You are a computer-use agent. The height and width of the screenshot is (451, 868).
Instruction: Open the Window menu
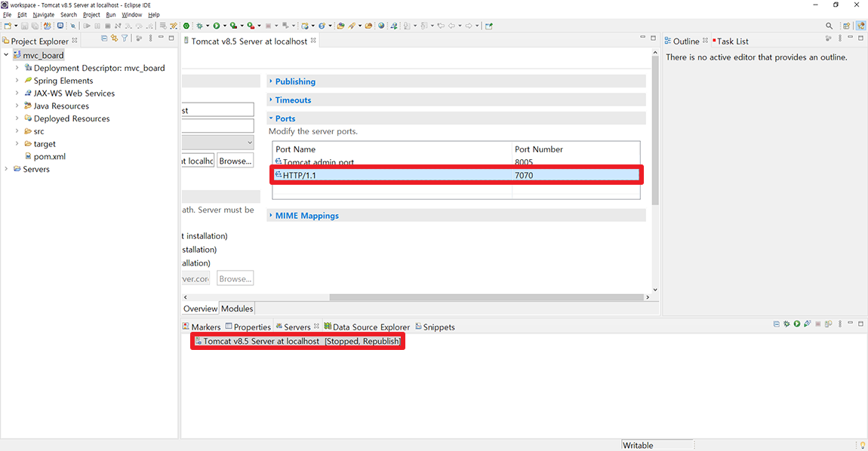[x=132, y=15]
